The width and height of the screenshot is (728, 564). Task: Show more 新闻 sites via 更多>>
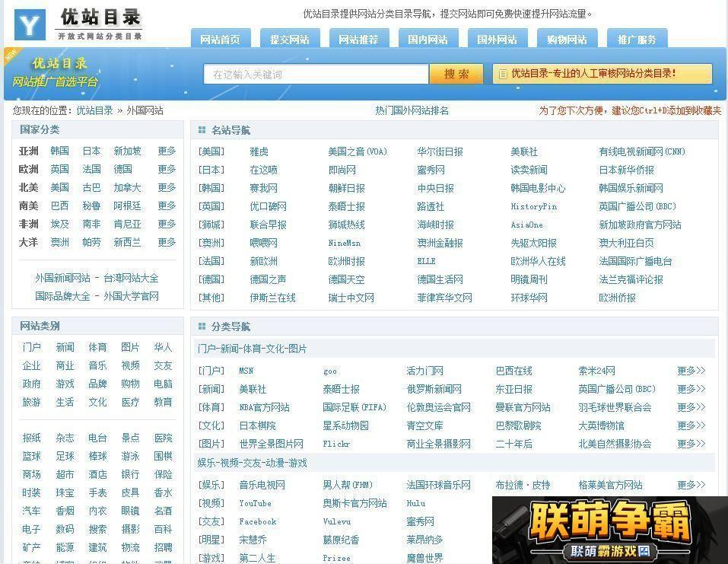pyautogui.click(x=691, y=389)
